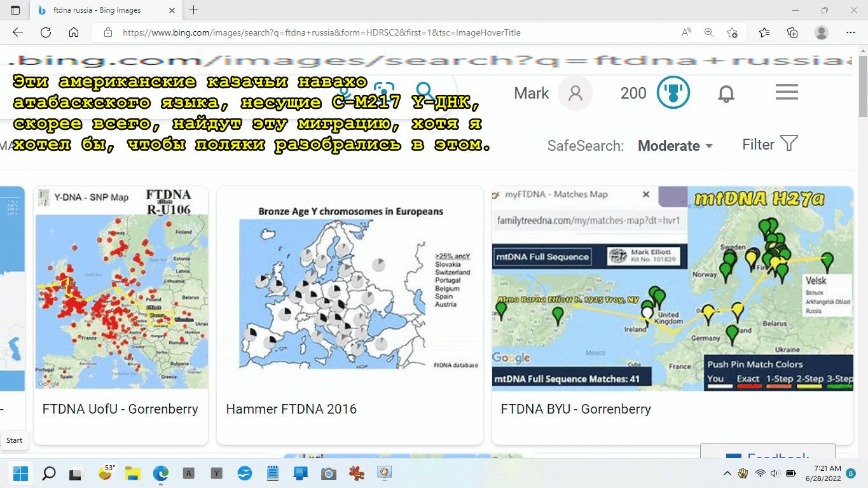This screenshot has height=488, width=868.
Task: Open the notification badge showing 8
Action: (x=851, y=473)
